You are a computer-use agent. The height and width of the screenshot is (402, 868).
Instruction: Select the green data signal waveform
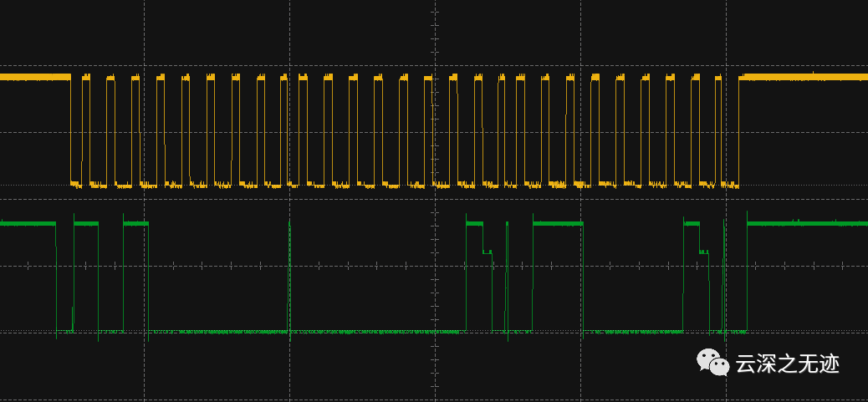(434, 277)
